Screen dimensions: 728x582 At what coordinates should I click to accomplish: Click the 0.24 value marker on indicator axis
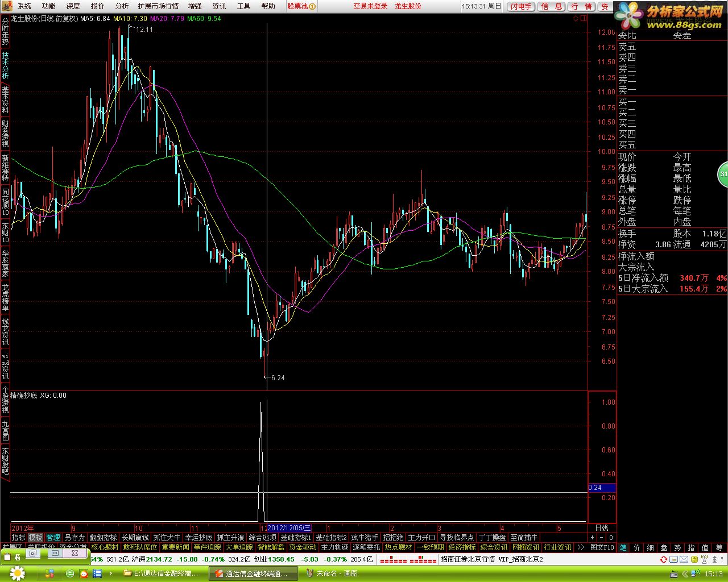click(602, 488)
